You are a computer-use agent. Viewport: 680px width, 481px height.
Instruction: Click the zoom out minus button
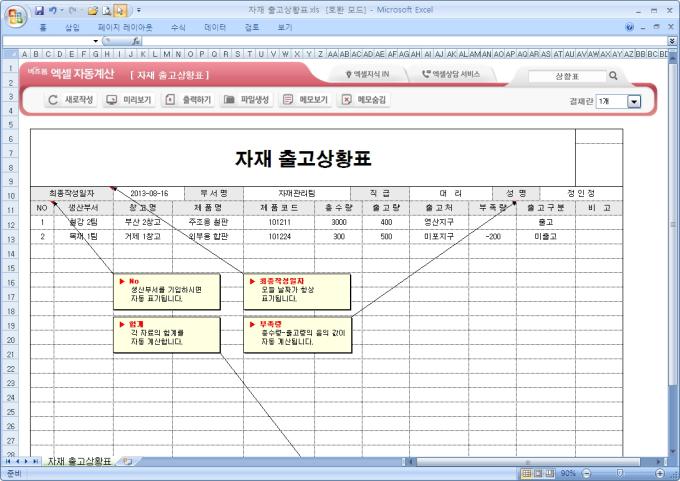click(x=586, y=474)
